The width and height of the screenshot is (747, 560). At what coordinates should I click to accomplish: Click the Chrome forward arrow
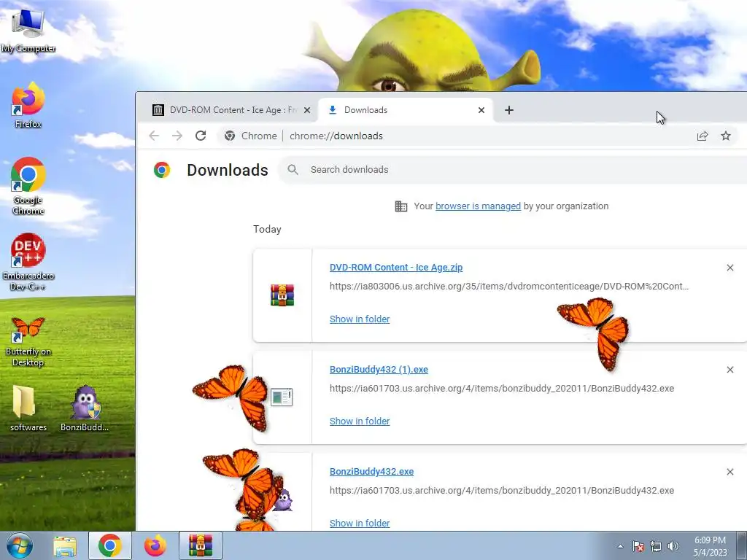point(177,136)
